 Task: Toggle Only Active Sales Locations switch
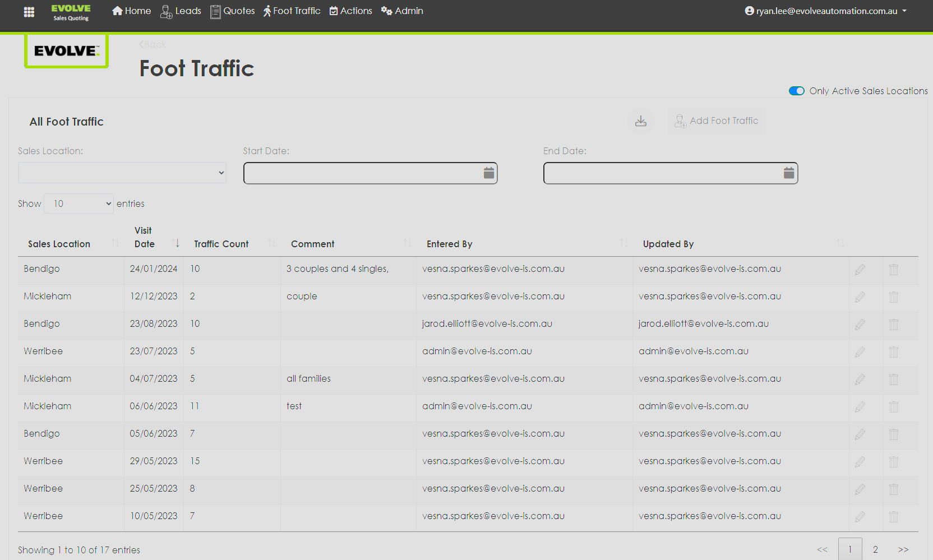[x=796, y=91]
